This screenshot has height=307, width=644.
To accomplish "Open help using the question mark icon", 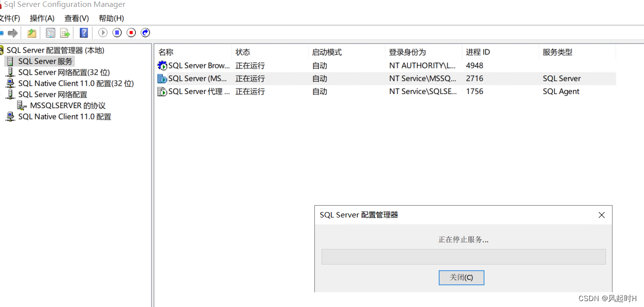I will pos(84,32).
